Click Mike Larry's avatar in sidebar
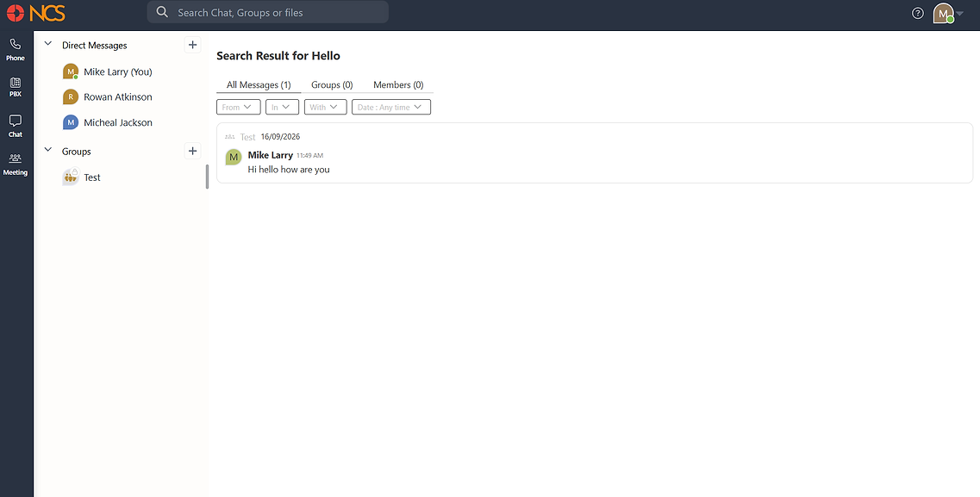Viewport: 980px width, 497px height. coord(71,71)
